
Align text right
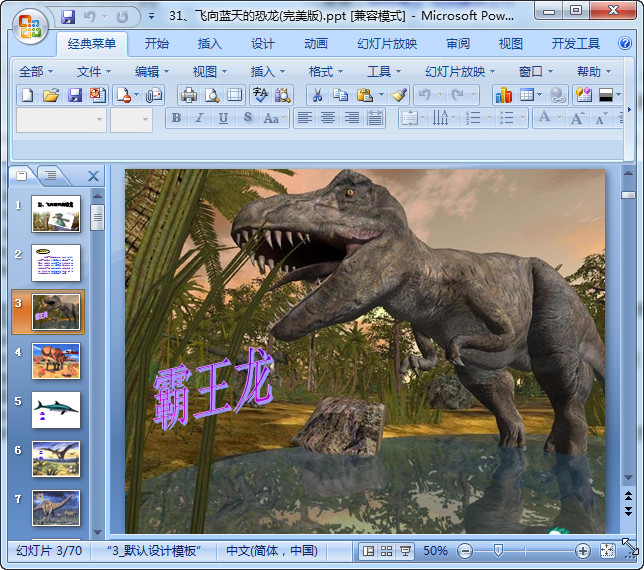coord(352,118)
